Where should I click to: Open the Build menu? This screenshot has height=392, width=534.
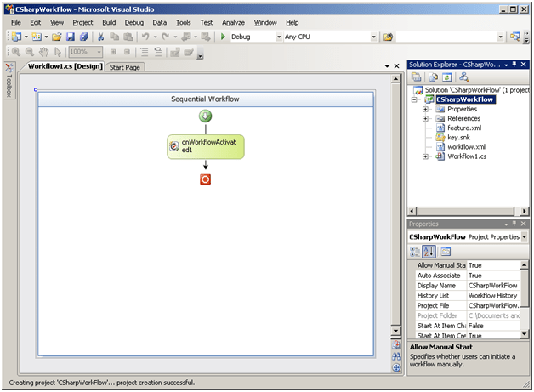pyautogui.click(x=108, y=22)
